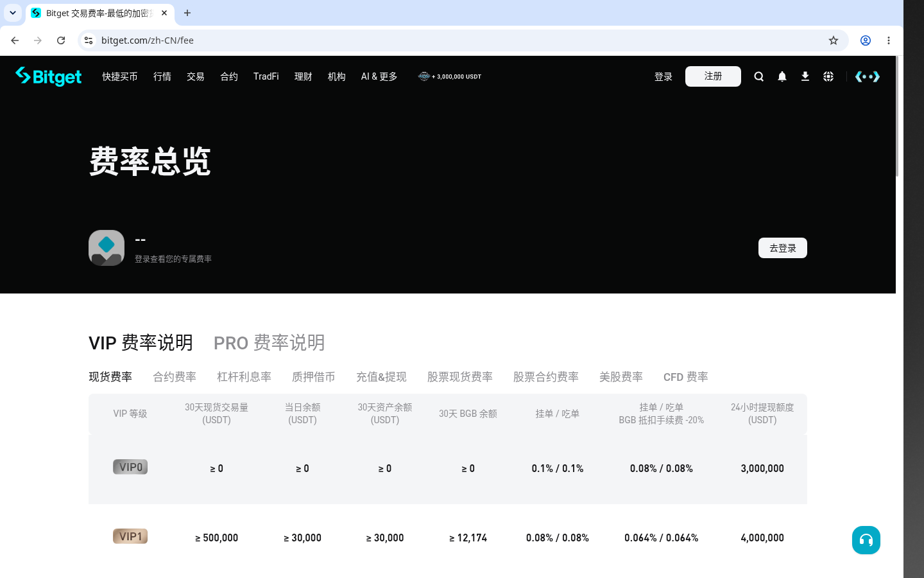
Task: Click the 4,000,000 withdrawal limit cell
Action: 762,538
